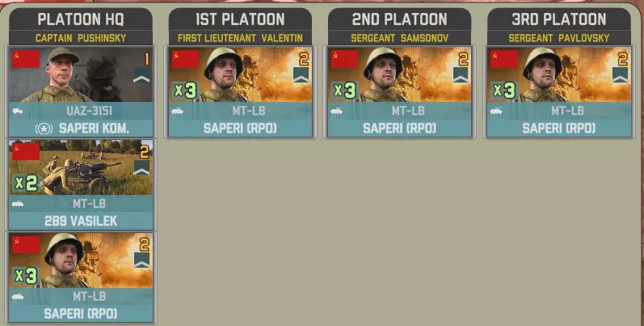Select the 1st Platoon header
The height and width of the screenshot is (326, 644).
click(x=240, y=19)
